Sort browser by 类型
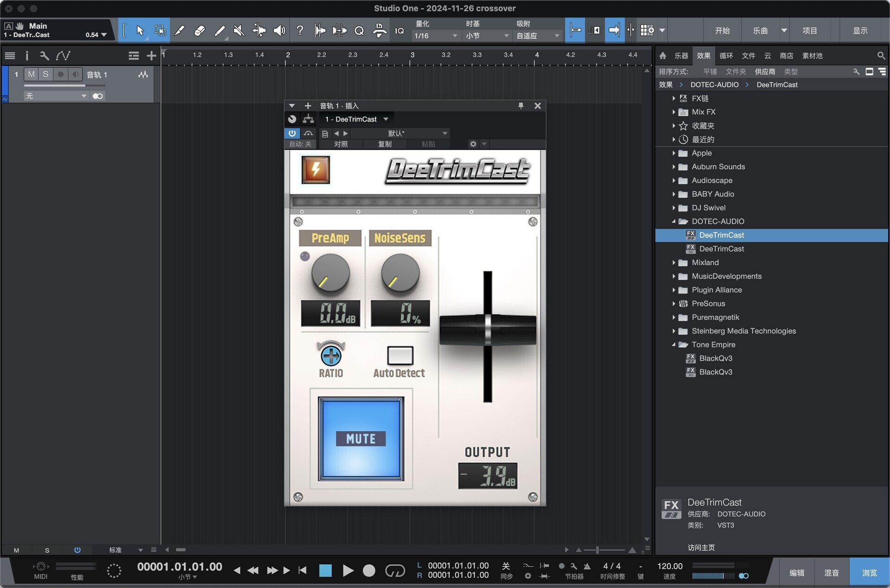The image size is (890, 588). [791, 71]
